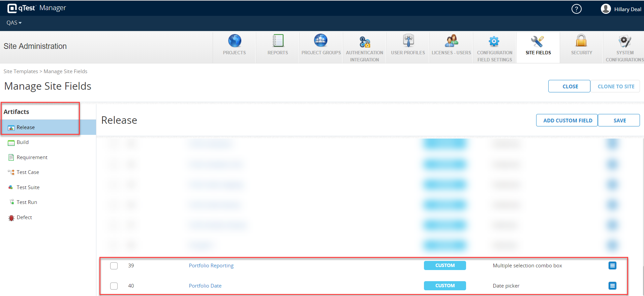Click the Licenses - Users tab label
The image size is (644, 296).
pyautogui.click(x=452, y=53)
